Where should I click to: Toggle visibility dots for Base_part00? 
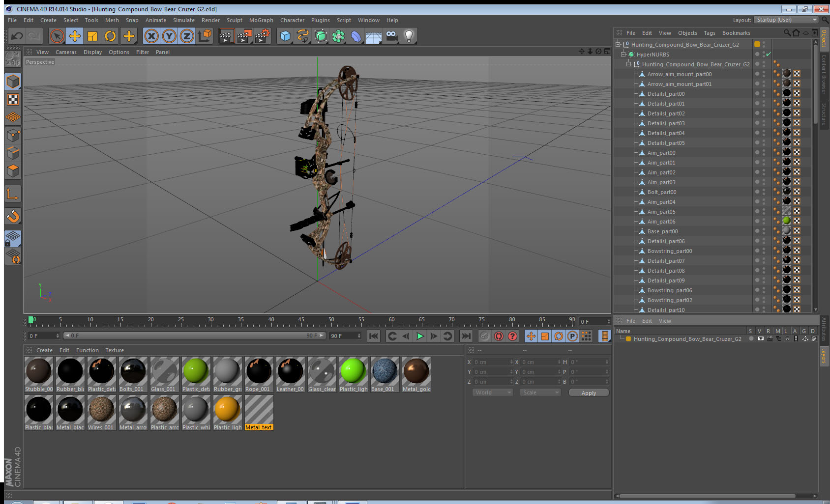764,231
